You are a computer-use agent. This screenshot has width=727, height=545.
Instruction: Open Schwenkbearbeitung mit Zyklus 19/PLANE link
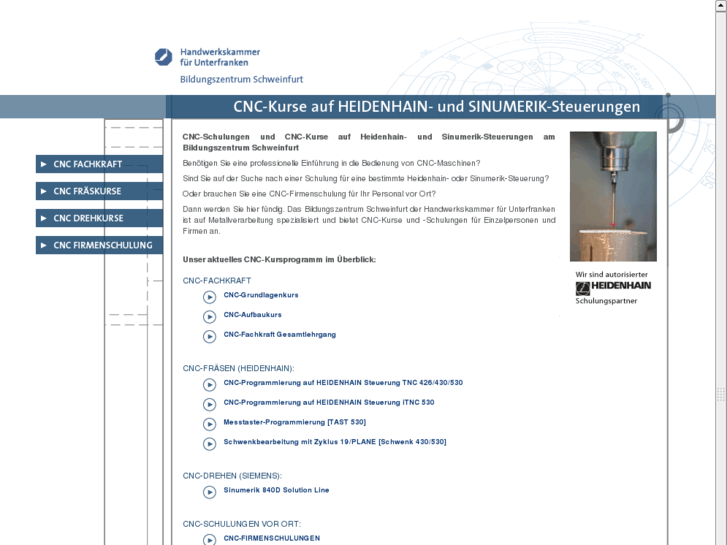click(335, 442)
